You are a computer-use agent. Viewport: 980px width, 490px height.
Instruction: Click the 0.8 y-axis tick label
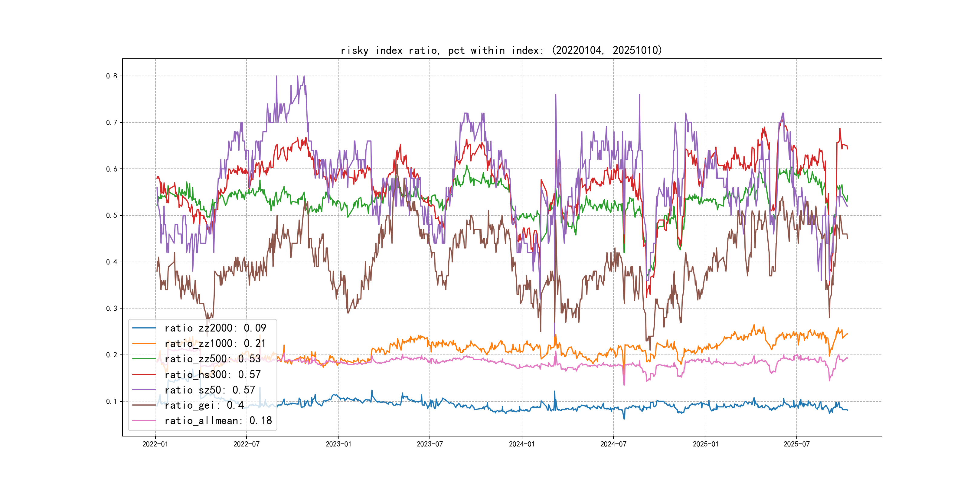[112, 76]
